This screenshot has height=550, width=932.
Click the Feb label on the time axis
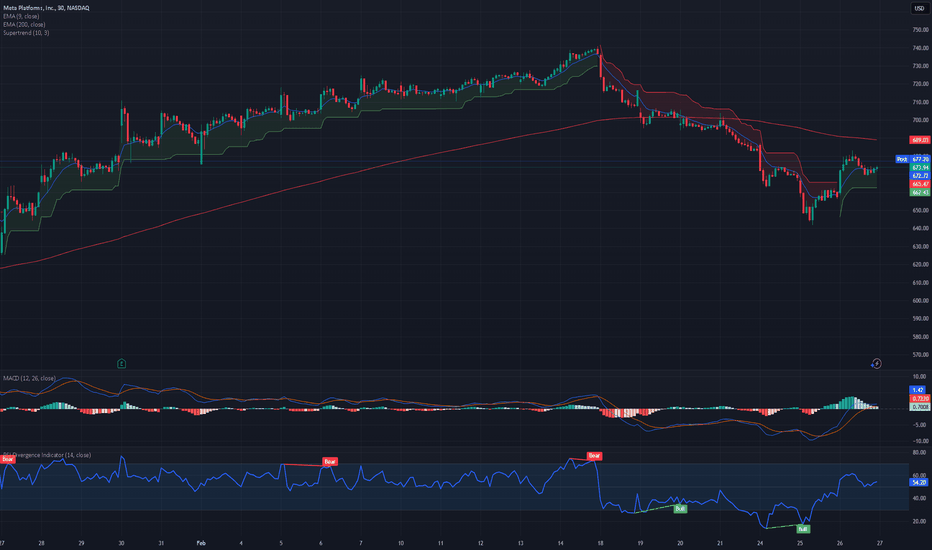(x=201, y=543)
